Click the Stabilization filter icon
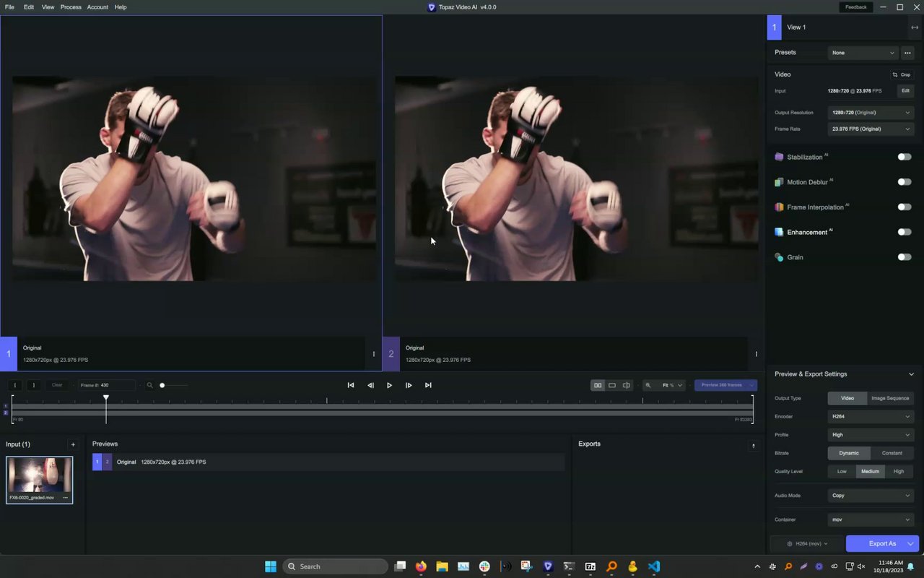 tap(779, 157)
